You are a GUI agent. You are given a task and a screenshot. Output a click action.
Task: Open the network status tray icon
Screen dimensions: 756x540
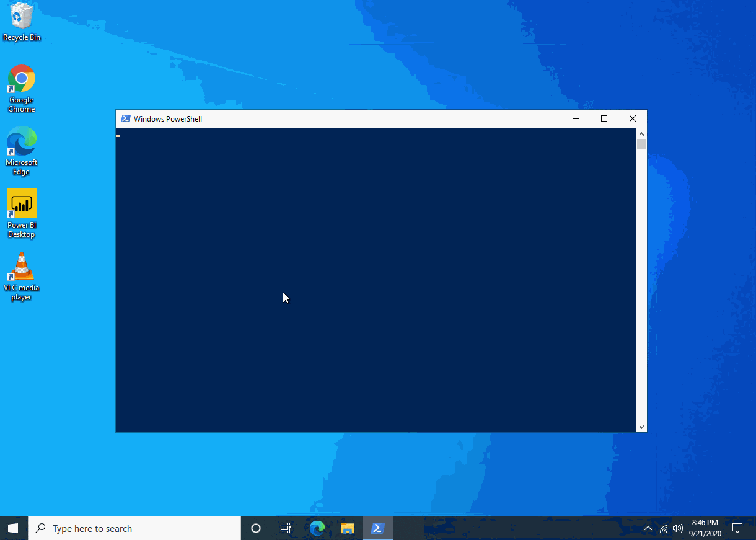(664, 529)
